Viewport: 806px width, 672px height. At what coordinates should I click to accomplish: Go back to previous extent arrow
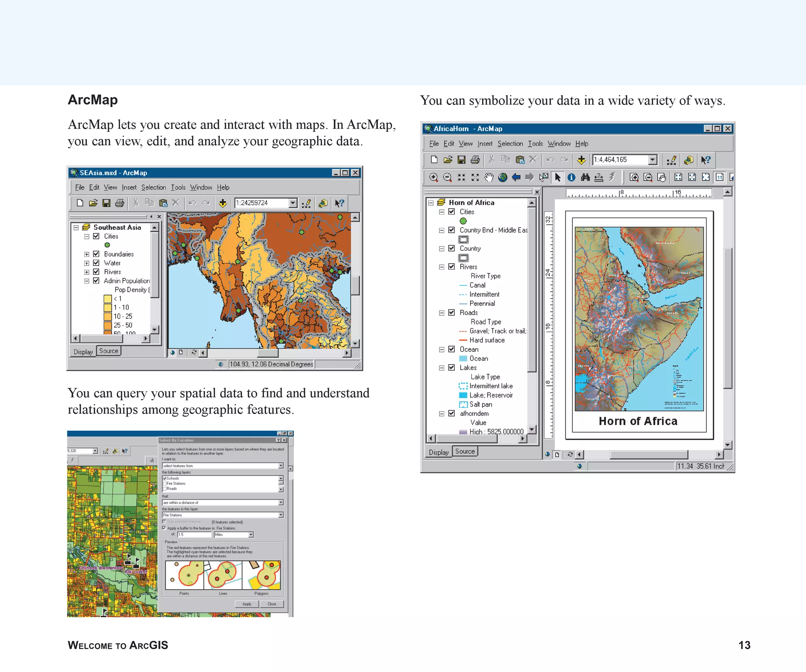click(x=516, y=178)
